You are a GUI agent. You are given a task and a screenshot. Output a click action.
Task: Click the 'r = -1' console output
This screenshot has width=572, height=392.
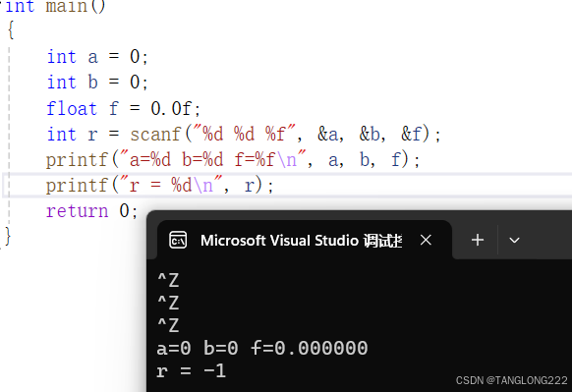pos(191,370)
